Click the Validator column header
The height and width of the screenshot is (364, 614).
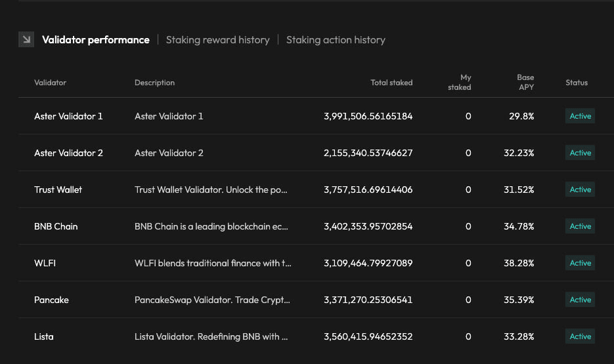coord(51,83)
